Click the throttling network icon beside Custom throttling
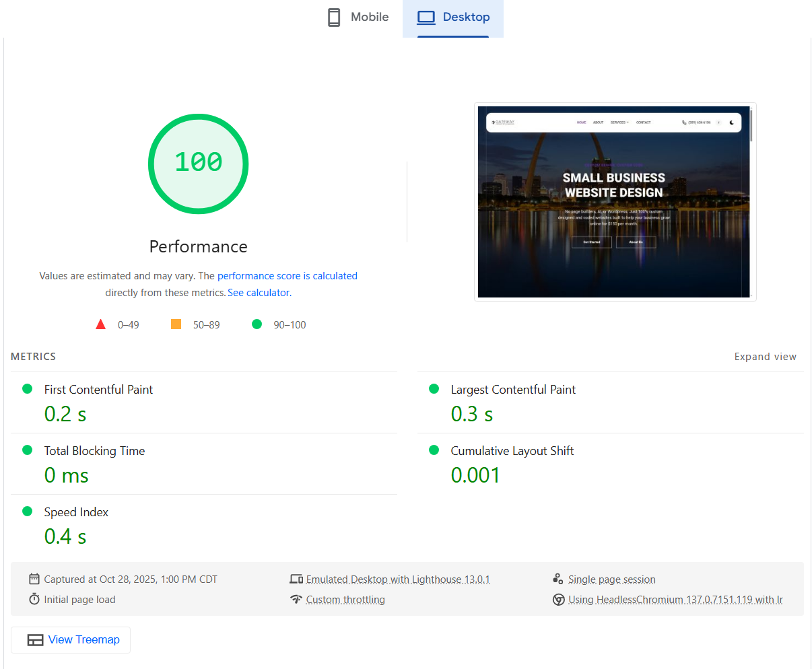 [x=296, y=600]
